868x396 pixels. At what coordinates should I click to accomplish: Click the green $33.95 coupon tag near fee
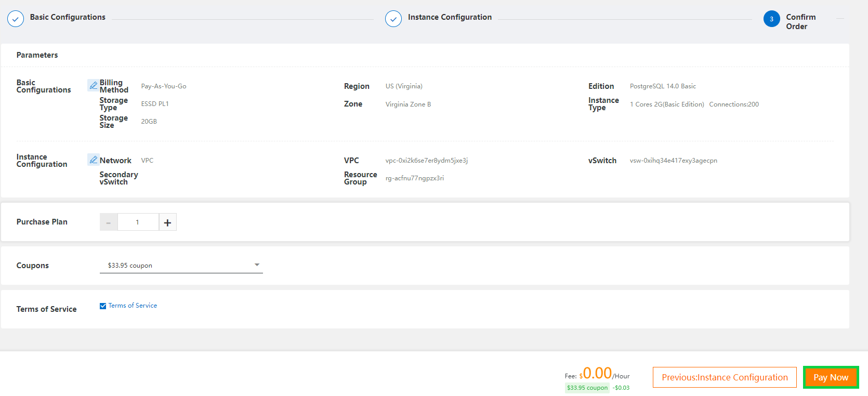pyautogui.click(x=587, y=388)
